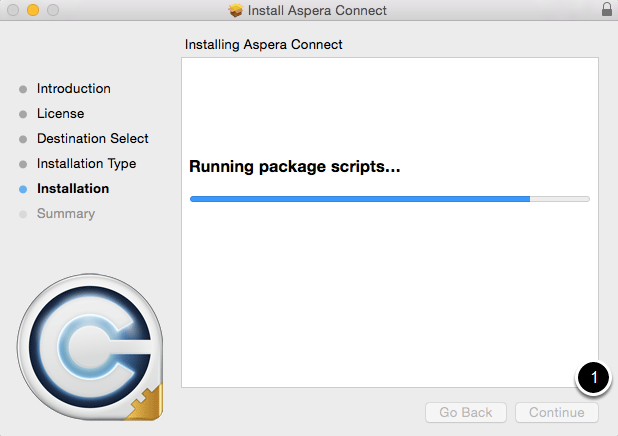This screenshot has height=436, width=618.
Task: Select the Summary step
Action: [66, 214]
